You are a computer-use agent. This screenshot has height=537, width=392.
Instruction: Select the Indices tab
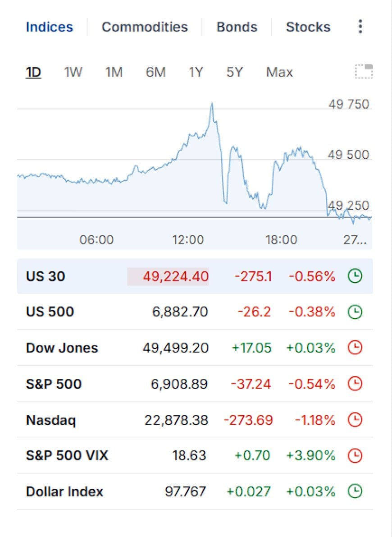(49, 27)
